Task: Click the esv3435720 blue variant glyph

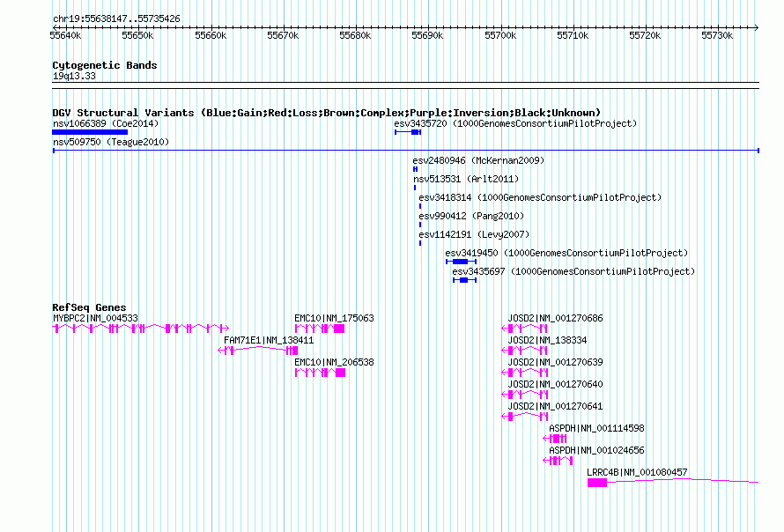Action: (408, 132)
